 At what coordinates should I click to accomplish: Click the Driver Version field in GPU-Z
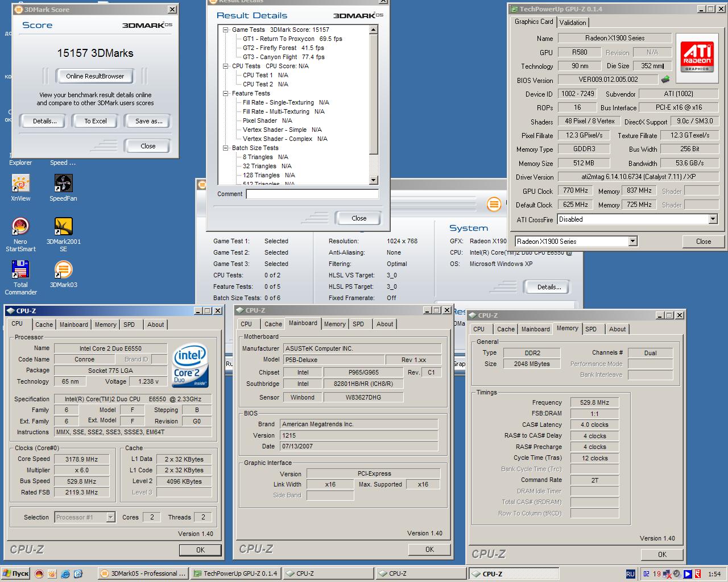(638, 177)
